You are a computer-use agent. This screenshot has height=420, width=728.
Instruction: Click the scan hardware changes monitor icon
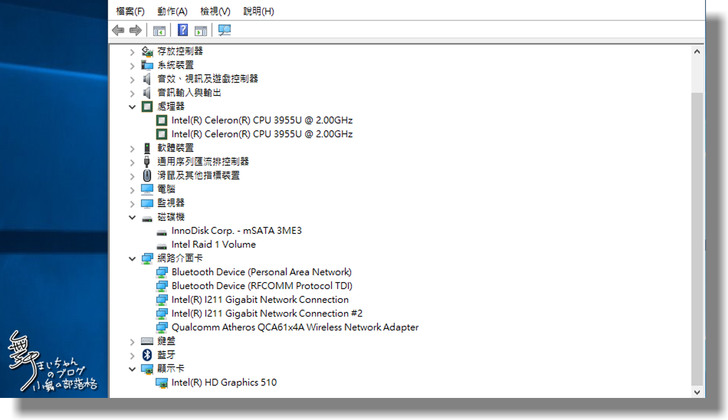coord(225,31)
